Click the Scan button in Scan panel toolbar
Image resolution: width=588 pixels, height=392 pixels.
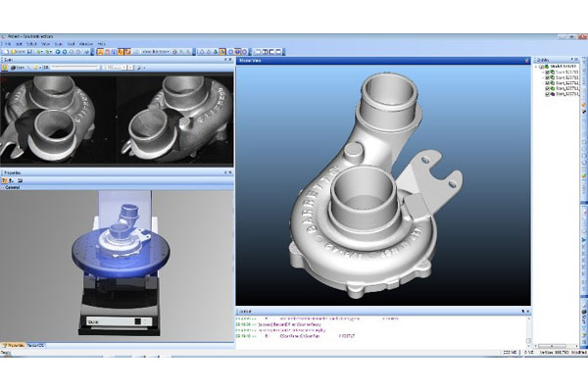pos(18,68)
